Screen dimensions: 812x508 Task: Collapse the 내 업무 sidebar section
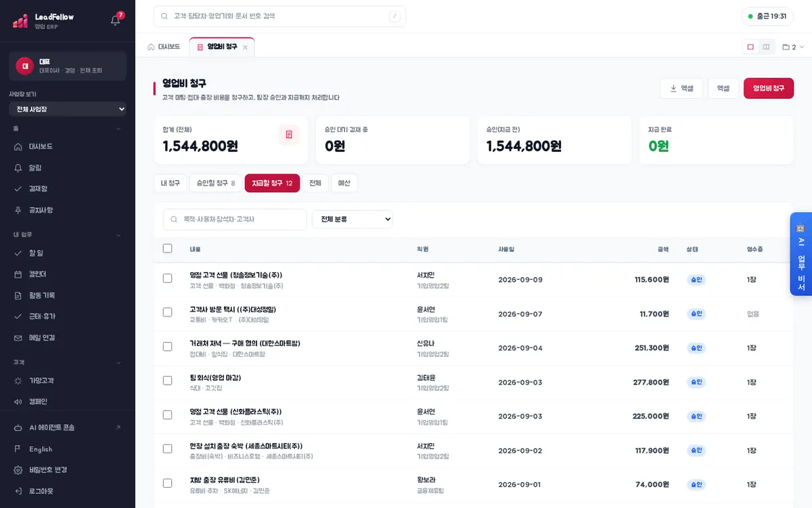118,235
